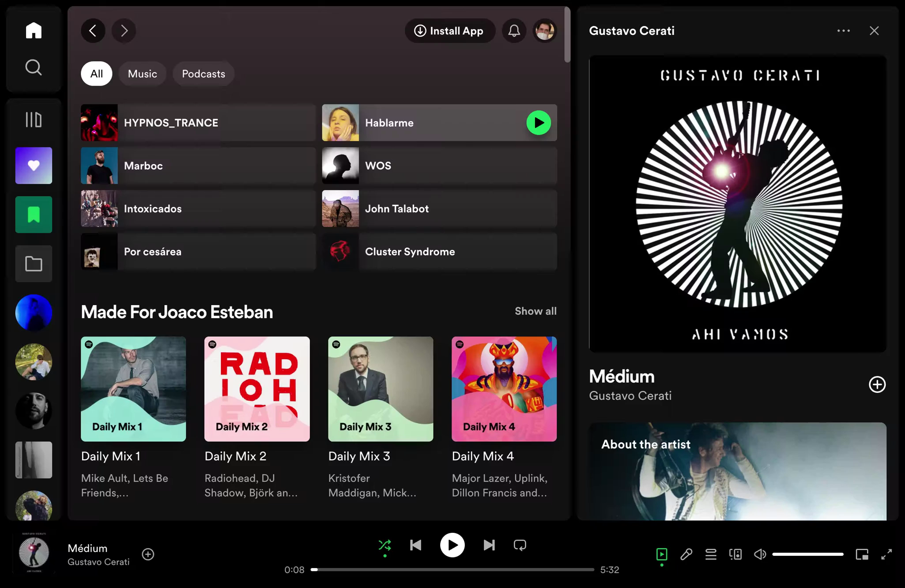The image size is (905, 588).
Task: Click main content scrollbar
Action: (x=567, y=34)
